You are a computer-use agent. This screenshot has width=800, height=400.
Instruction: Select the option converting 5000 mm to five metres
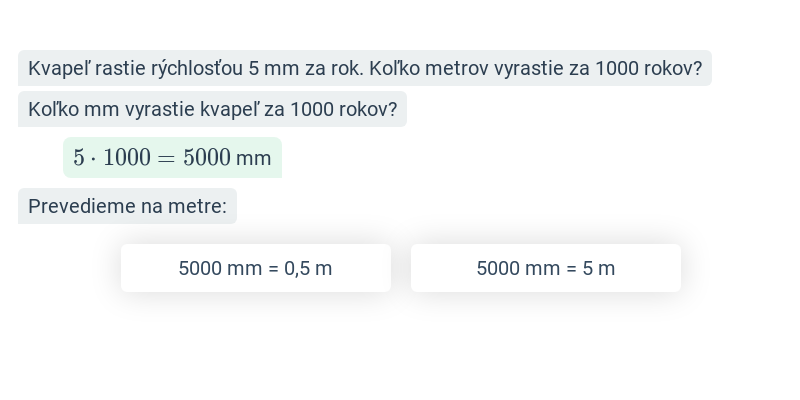coord(545,268)
